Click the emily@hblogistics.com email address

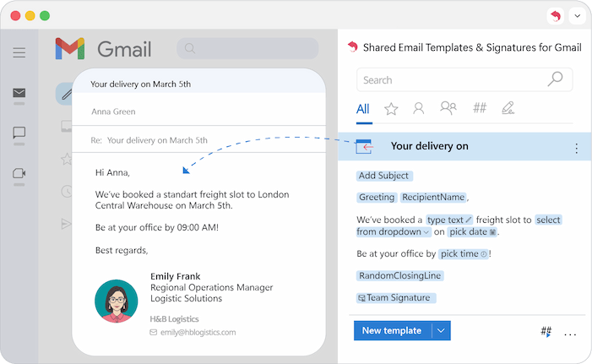tap(198, 332)
